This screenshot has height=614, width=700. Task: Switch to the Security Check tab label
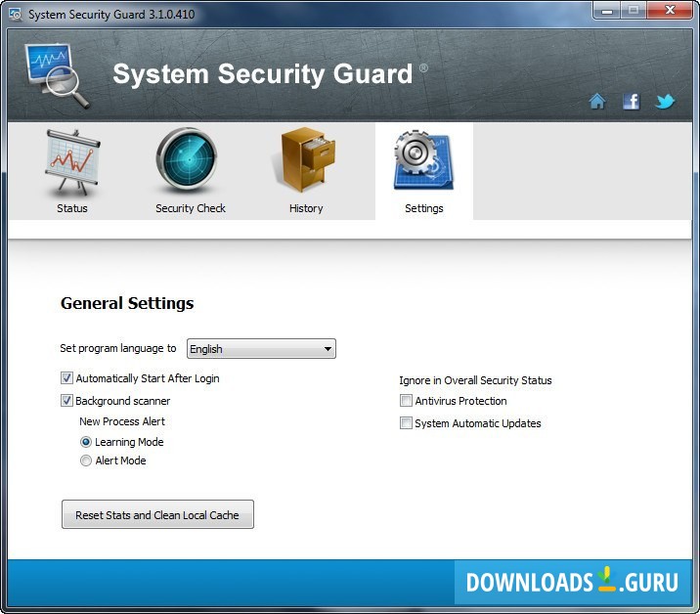coord(191,208)
